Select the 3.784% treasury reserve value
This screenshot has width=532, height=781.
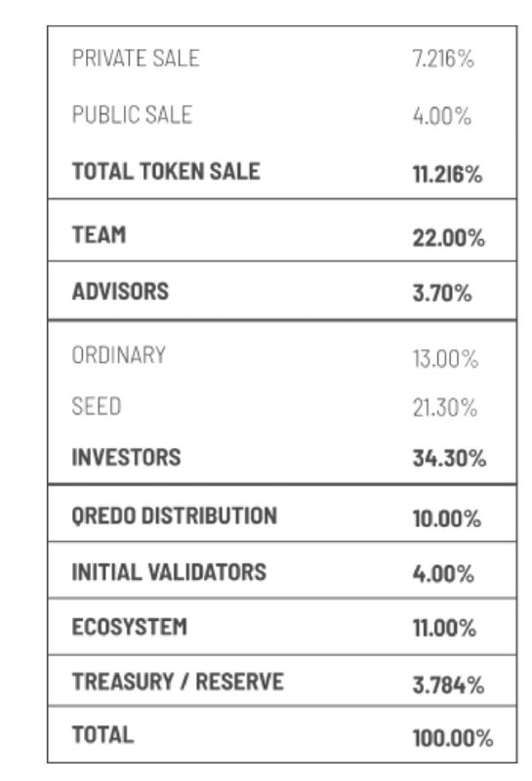pyautogui.click(x=448, y=685)
